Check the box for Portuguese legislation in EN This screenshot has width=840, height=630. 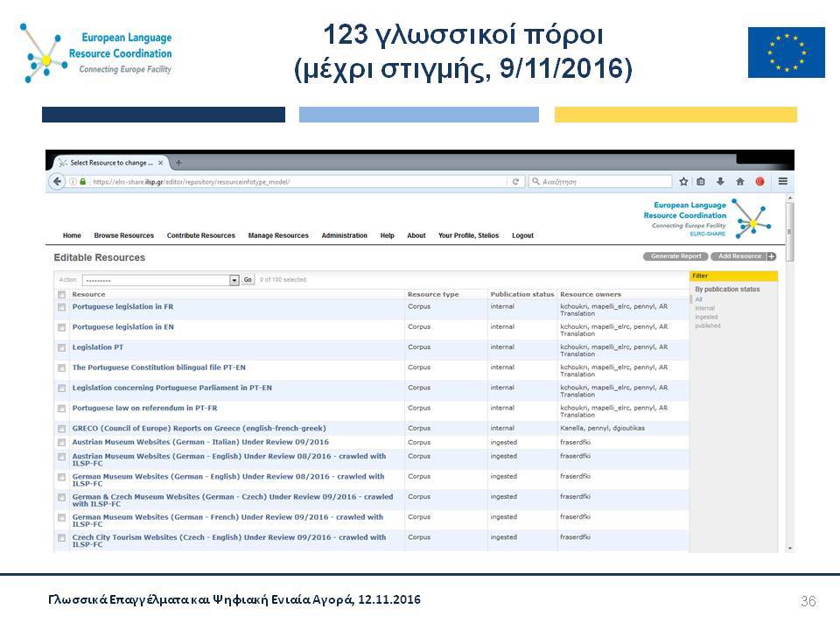[x=61, y=327]
